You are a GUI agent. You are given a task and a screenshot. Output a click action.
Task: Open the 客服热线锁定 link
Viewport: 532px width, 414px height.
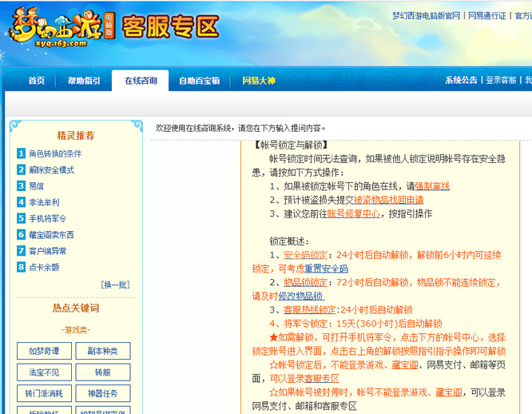tap(310, 310)
